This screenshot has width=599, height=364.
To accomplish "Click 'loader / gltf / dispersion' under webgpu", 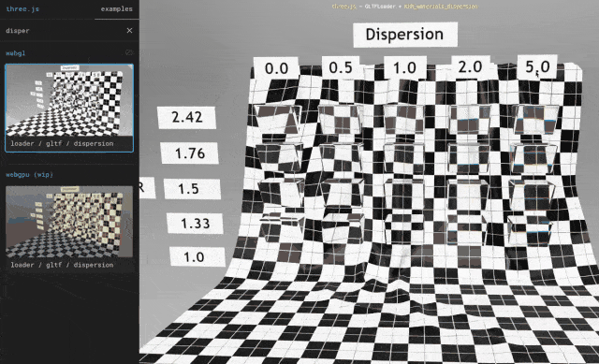I will [62, 265].
